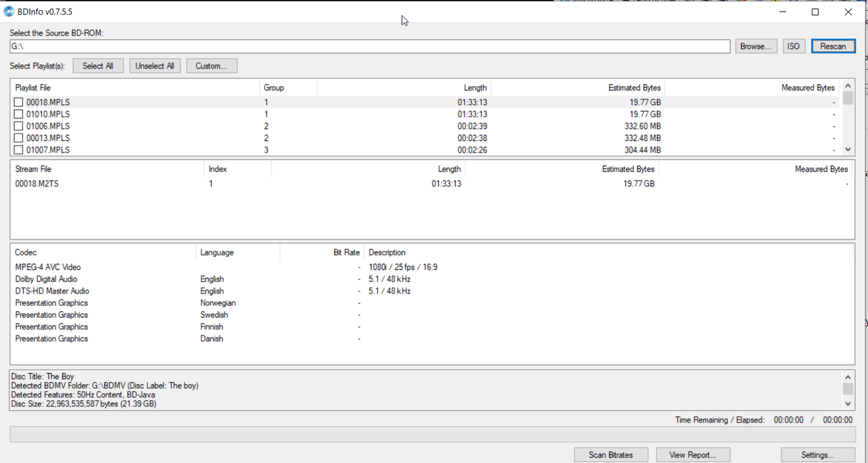
Task: Click the BDInfo app icon in title bar
Action: point(9,12)
